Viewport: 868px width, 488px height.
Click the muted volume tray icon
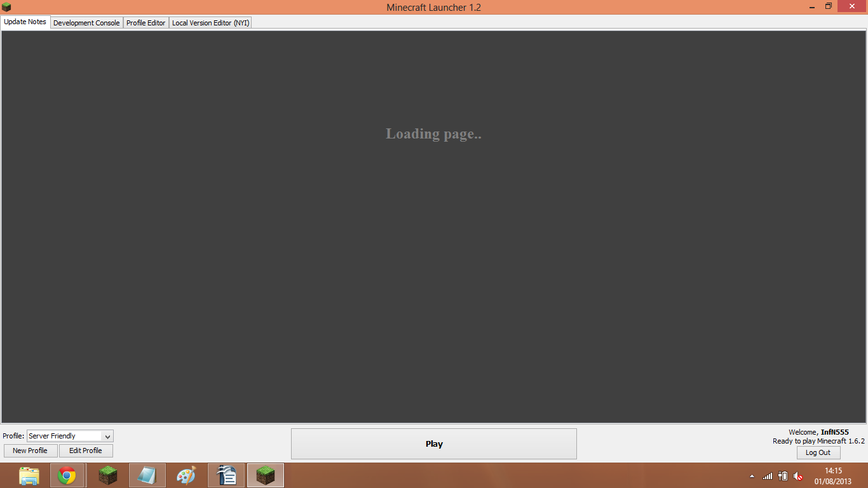pyautogui.click(x=798, y=476)
